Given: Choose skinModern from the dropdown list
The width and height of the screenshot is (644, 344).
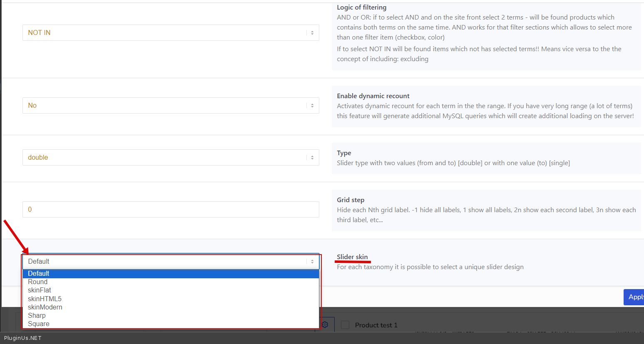Looking at the screenshot, I should pyautogui.click(x=45, y=307).
